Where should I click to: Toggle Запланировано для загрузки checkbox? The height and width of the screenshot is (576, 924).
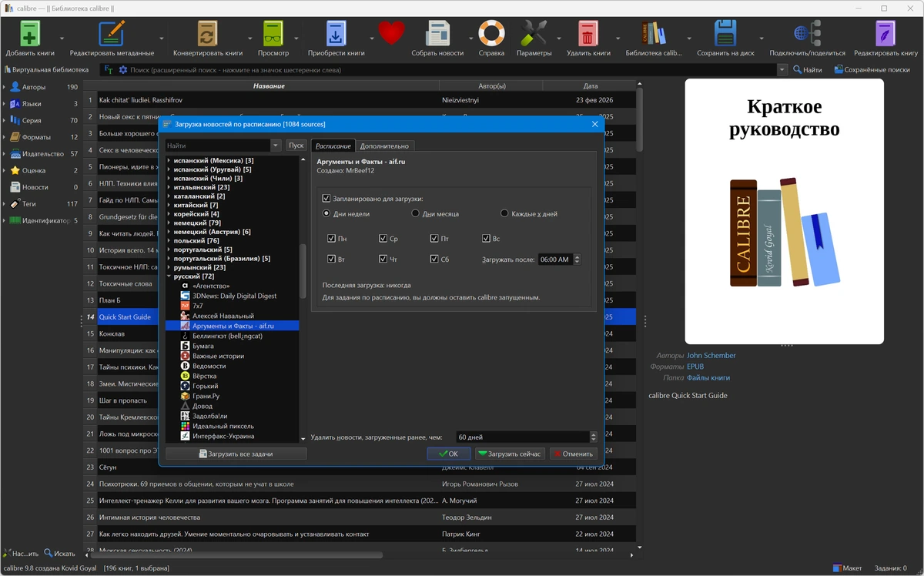click(326, 199)
